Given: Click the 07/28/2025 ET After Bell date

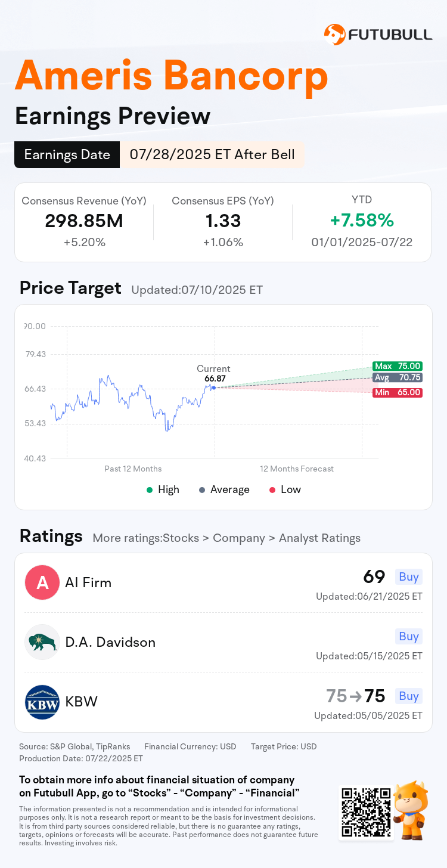Looking at the screenshot, I should click(x=212, y=155).
